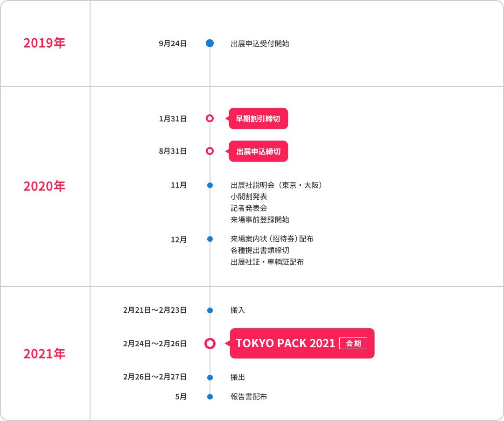Select the blue dot next to 11月
The height and width of the screenshot is (421, 504).
210,185
